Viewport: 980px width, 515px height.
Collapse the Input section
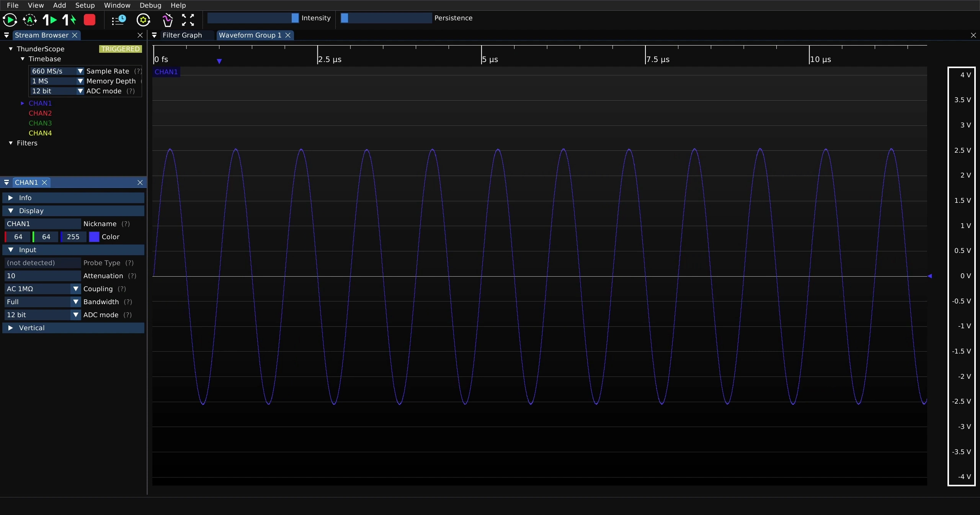(x=73, y=250)
